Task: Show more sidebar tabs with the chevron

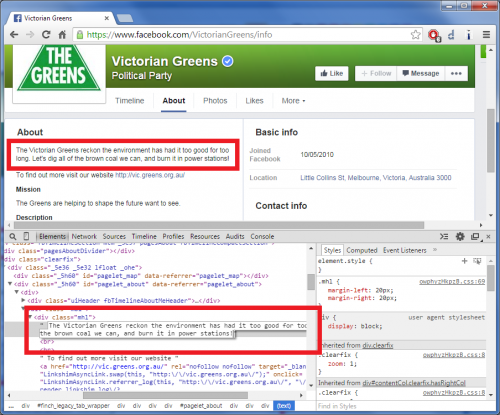Action: (435, 250)
